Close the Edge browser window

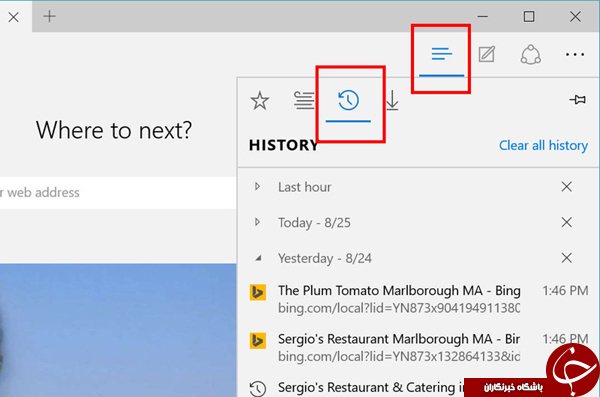(575, 16)
